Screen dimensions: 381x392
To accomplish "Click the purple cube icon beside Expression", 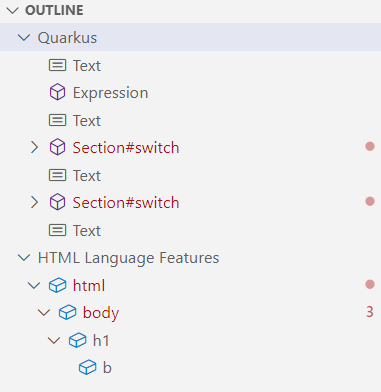I will (x=57, y=92).
